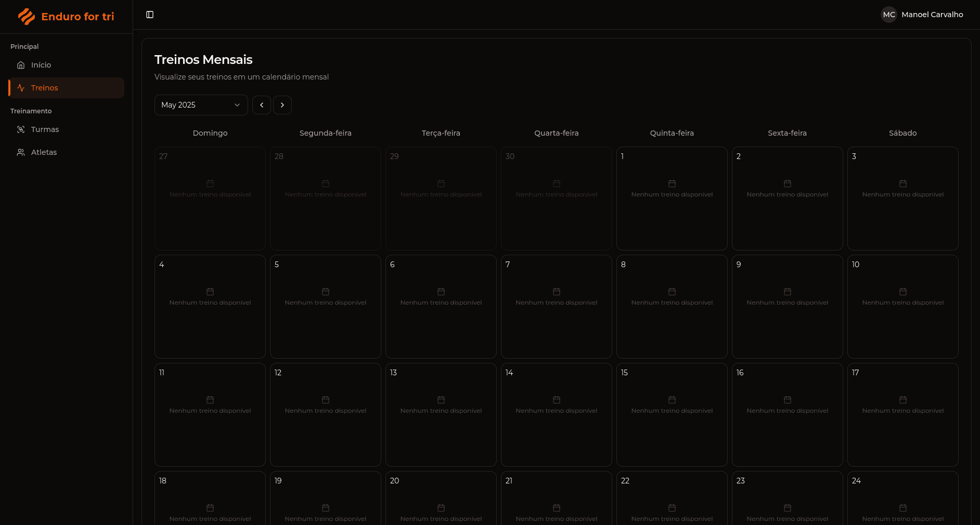
Task: Select the day 18 calendar cell
Action: 210,498
